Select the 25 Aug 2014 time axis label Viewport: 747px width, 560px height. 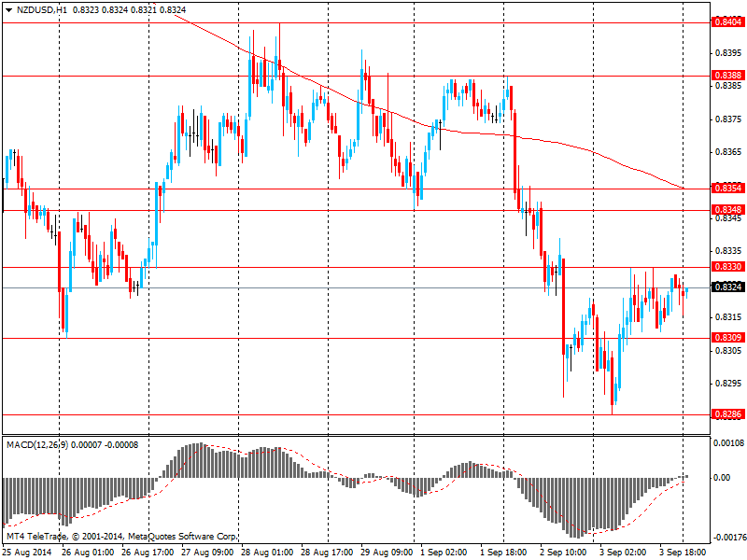[28, 553]
